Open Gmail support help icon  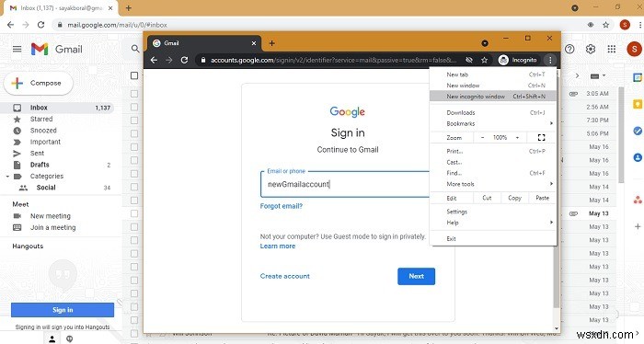pyautogui.click(x=569, y=50)
